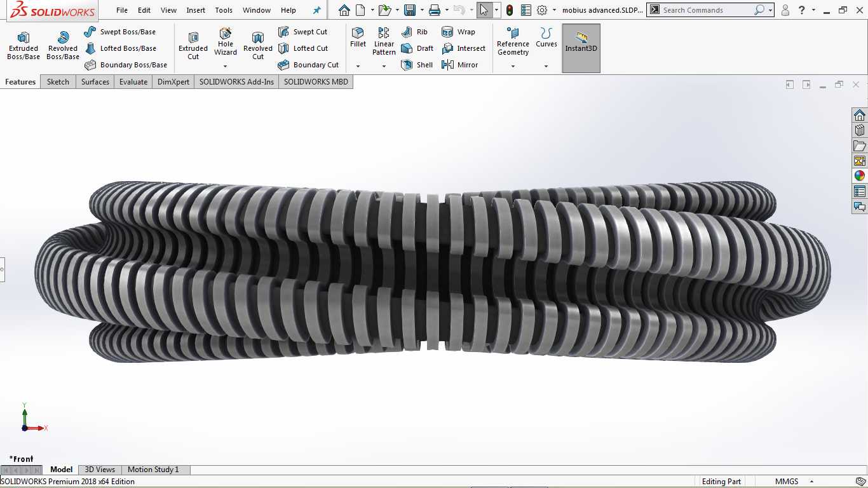Select the Extruded Boss/Base tool

click(x=24, y=46)
